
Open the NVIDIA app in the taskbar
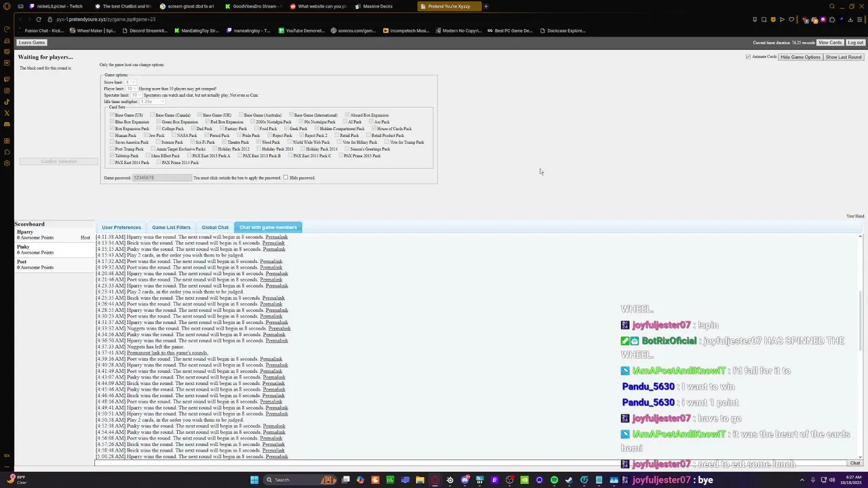pyautogui.click(x=524, y=480)
